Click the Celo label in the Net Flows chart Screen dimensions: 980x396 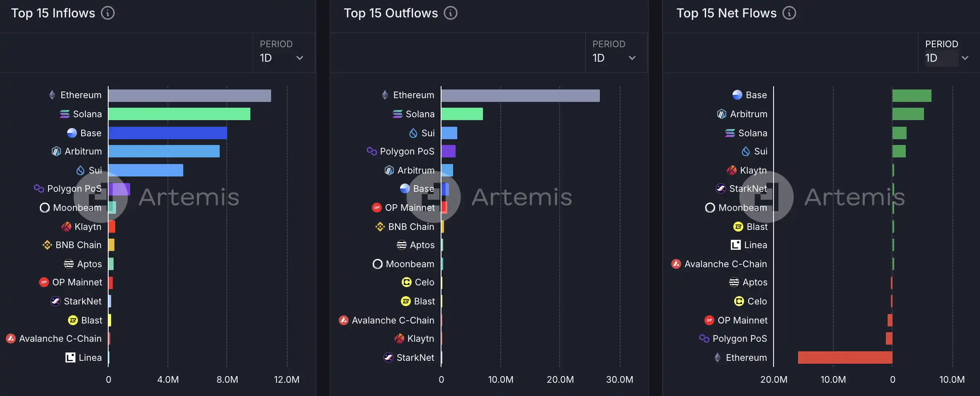pos(757,301)
